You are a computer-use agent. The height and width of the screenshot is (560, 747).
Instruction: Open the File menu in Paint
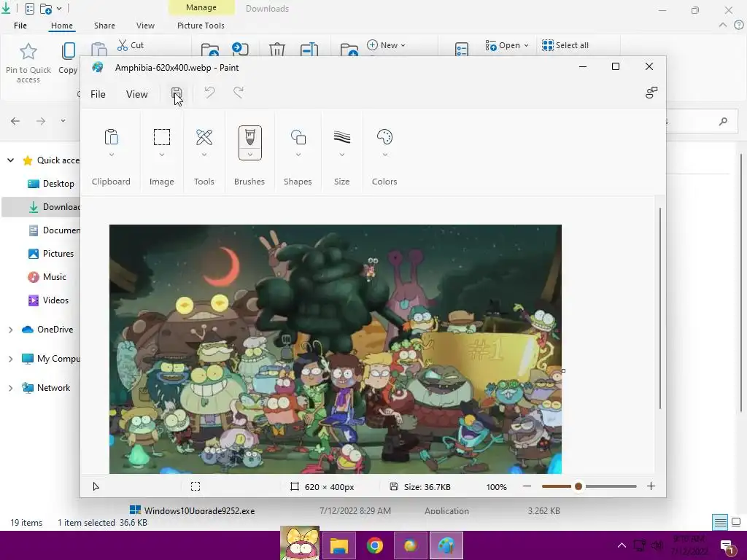pyautogui.click(x=98, y=94)
